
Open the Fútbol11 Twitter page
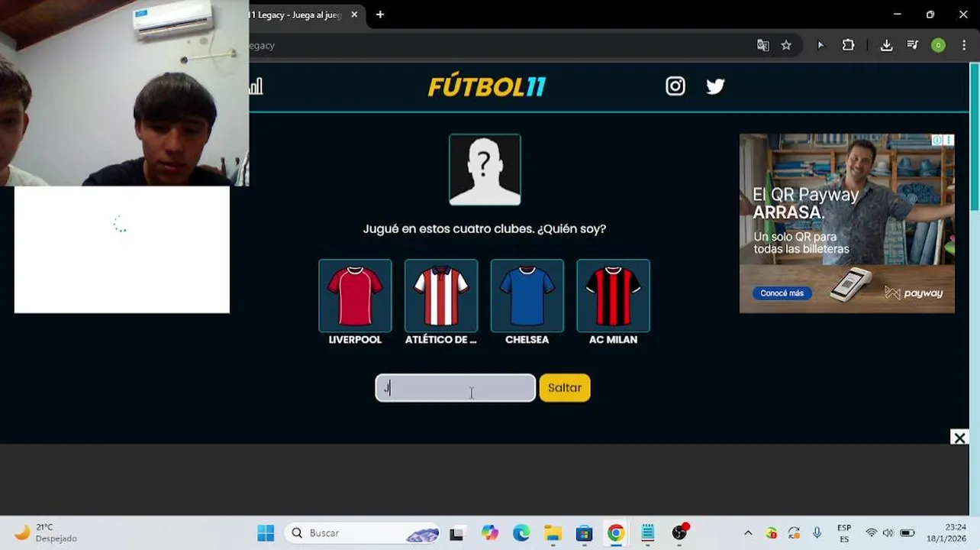pos(715,86)
